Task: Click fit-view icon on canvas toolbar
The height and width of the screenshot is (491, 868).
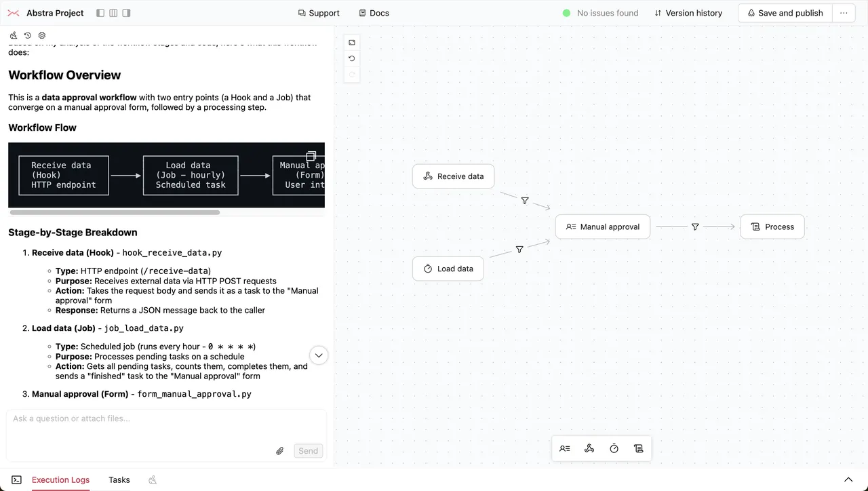Action: pyautogui.click(x=352, y=43)
